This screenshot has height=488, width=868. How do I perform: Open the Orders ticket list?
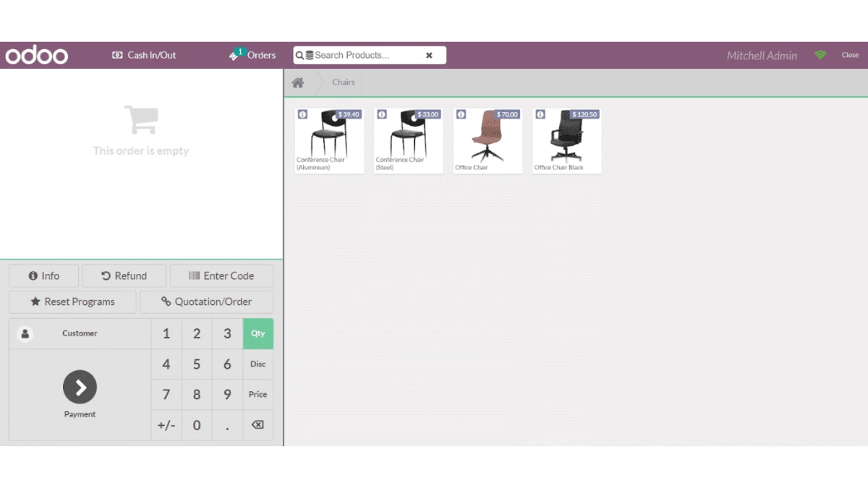point(252,55)
